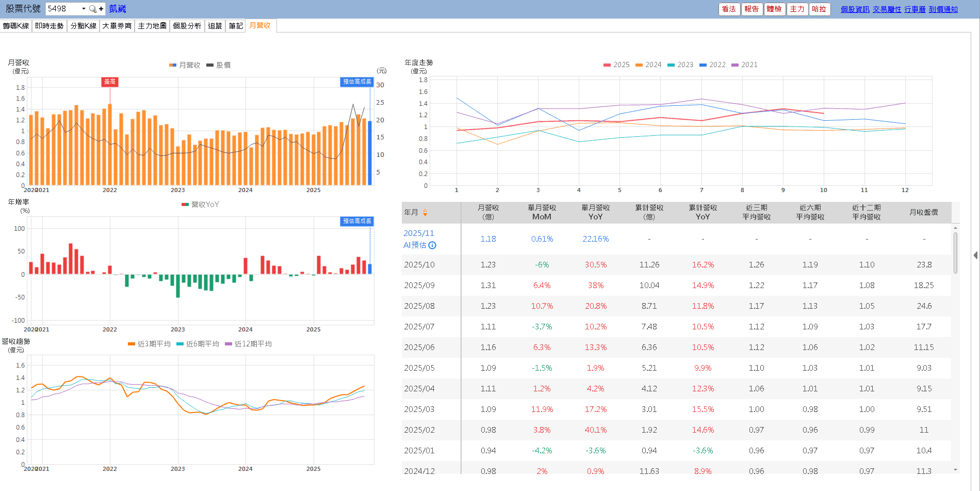980x491 pixels.
Task: Open the 個股資訊 link
Action: click(x=855, y=9)
